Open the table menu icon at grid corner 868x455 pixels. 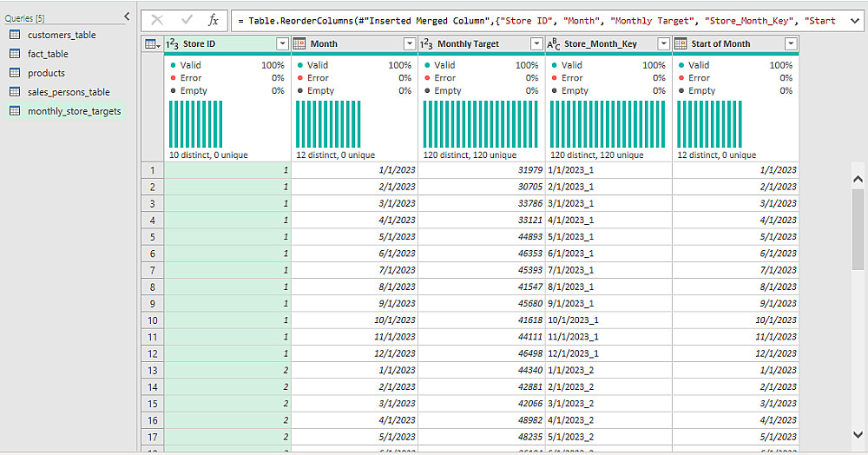(x=152, y=43)
